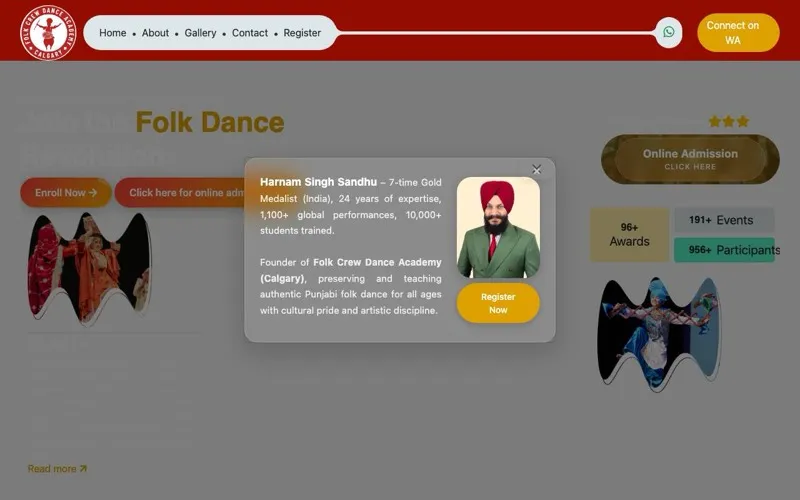The image size is (800, 500).
Task: Close the founder popup with X
Action: [536, 169]
